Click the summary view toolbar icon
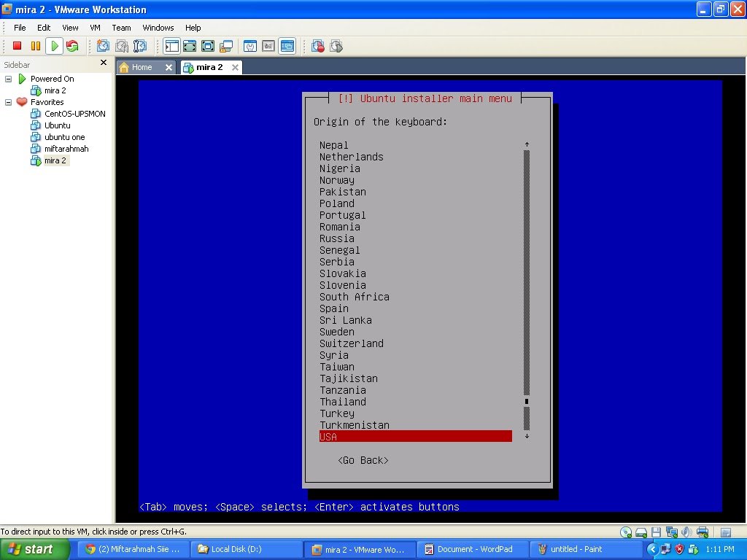The height and width of the screenshot is (560, 747). (250, 46)
